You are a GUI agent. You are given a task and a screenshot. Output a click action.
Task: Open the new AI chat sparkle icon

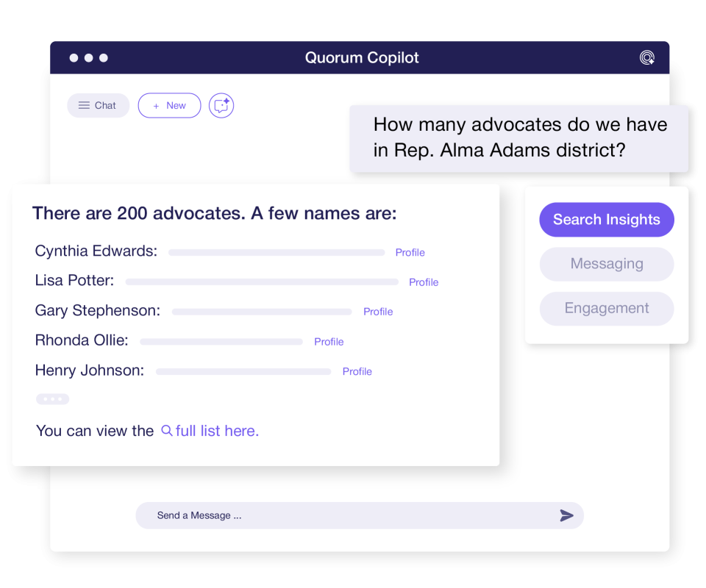tap(221, 105)
